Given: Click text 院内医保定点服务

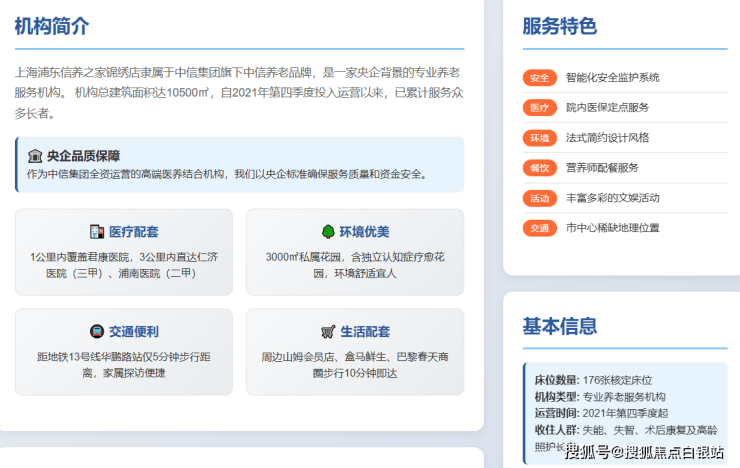Looking at the screenshot, I should click(607, 108).
